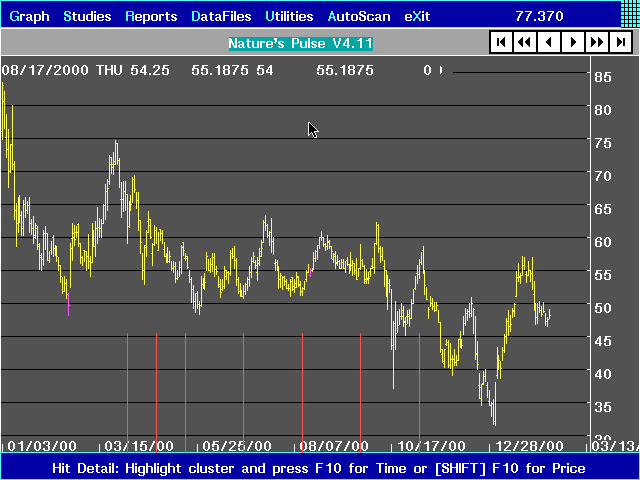Jump to last bar of chart
The height and width of the screenshot is (480, 640).
[621, 42]
